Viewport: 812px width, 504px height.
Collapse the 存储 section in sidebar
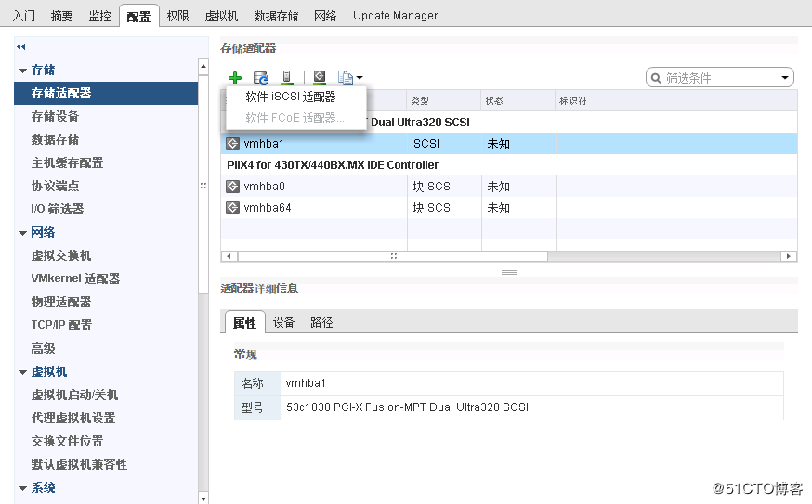coord(23,71)
